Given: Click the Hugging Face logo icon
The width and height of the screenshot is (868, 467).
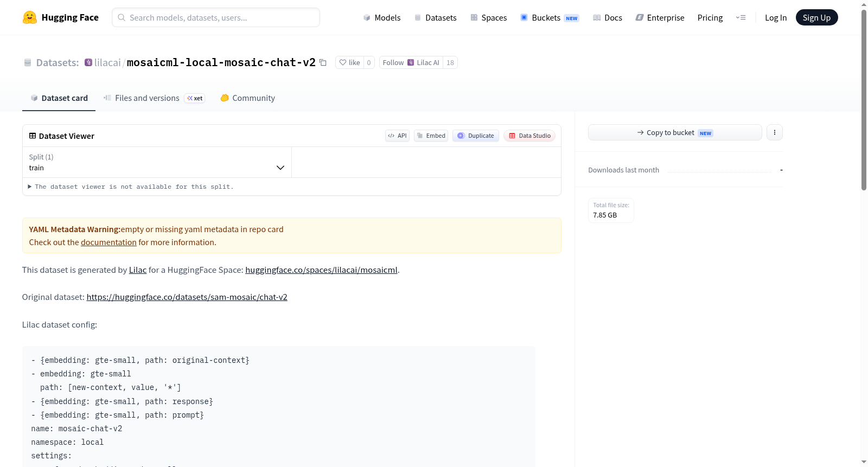Looking at the screenshot, I should (29, 17).
